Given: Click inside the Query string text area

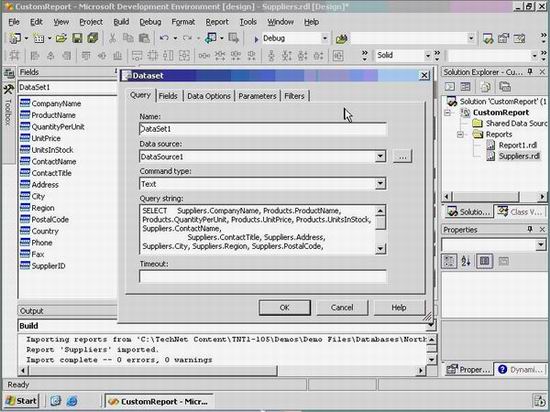Looking at the screenshot, I should click(258, 229).
